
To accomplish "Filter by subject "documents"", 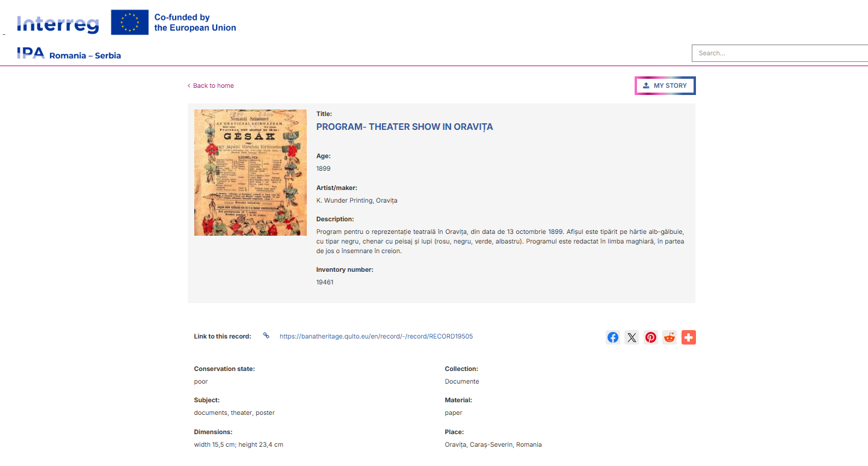I will (x=210, y=412).
